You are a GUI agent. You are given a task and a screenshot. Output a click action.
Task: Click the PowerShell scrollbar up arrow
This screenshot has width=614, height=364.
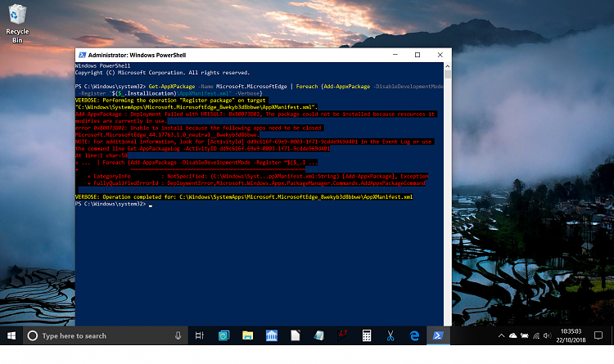pyautogui.click(x=448, y=66)
